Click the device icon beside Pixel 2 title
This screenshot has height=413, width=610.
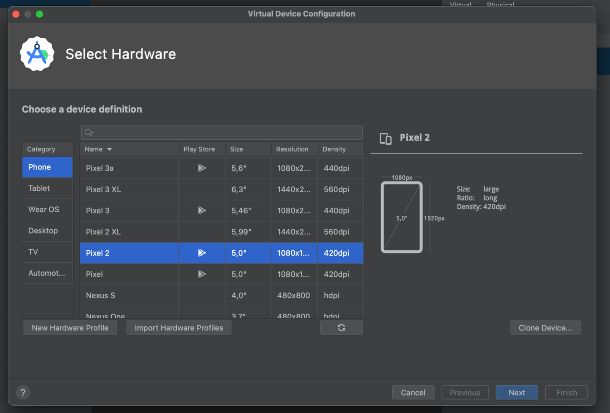pyautogui.click(x=386, y=138)
